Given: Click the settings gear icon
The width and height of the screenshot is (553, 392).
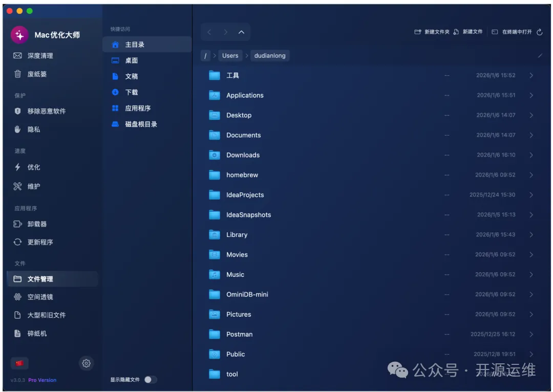Looking at the screenshot, I should [86, 363].
